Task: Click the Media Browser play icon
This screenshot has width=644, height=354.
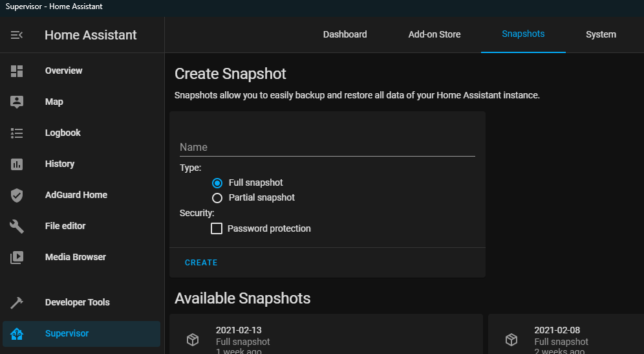Action: (x=17, y=258)
